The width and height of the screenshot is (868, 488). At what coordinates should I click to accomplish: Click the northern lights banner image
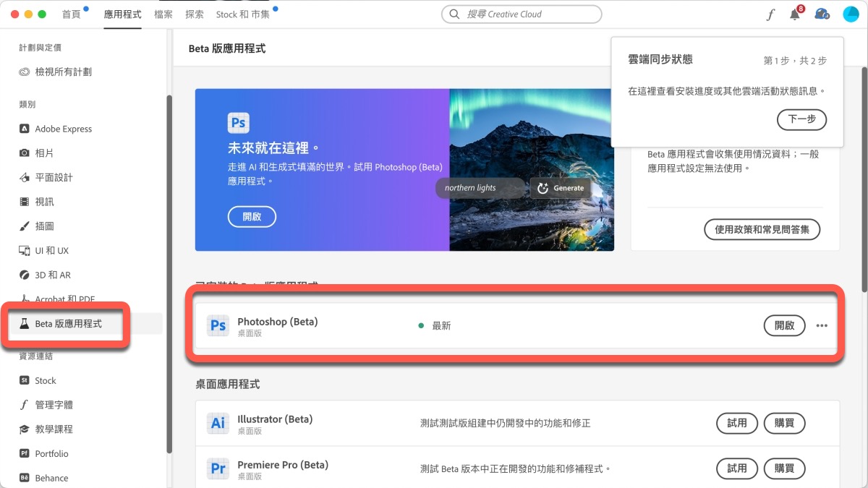pos(532,170)
